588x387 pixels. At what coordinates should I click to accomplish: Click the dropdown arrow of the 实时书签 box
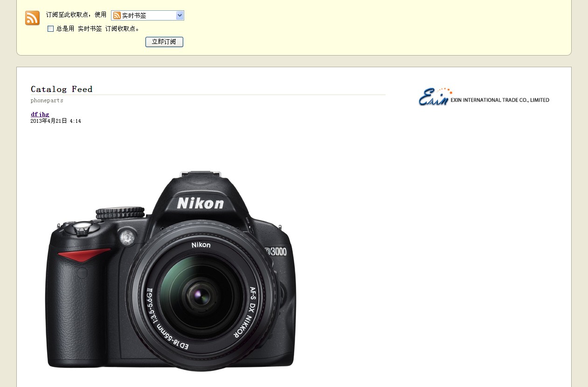tap(180, 15)
